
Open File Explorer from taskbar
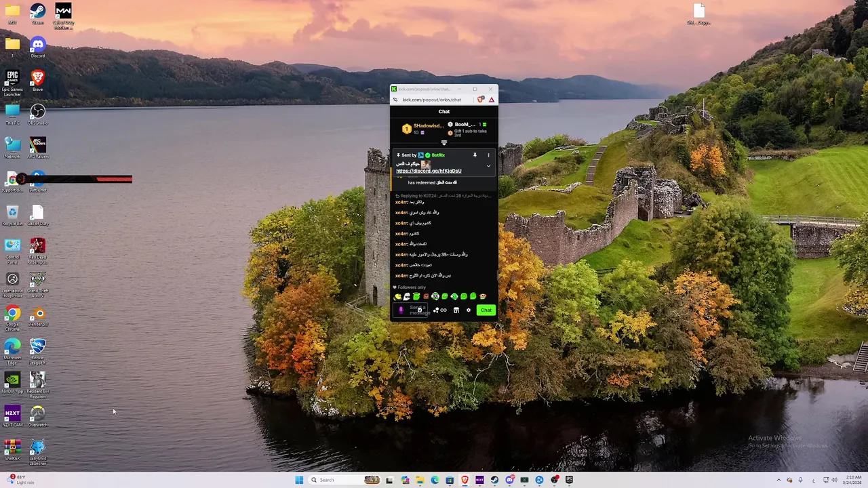pos(420,480)
